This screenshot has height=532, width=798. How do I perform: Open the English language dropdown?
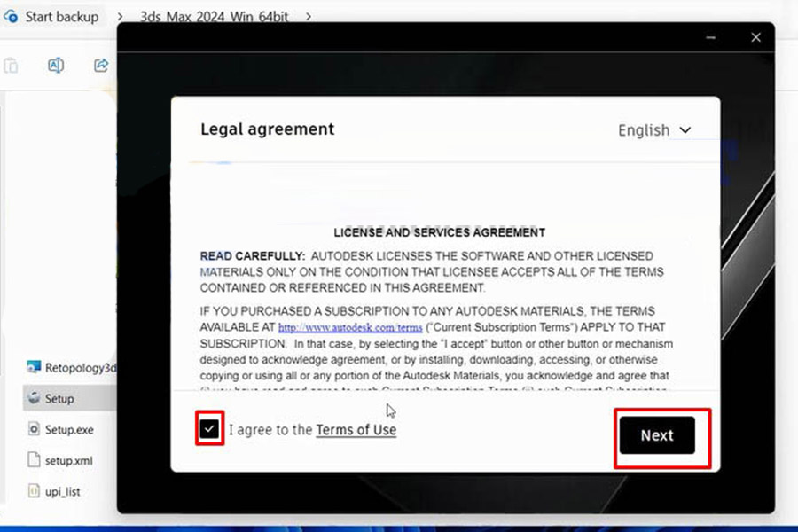pyautogui.click(x=654, y=130)
